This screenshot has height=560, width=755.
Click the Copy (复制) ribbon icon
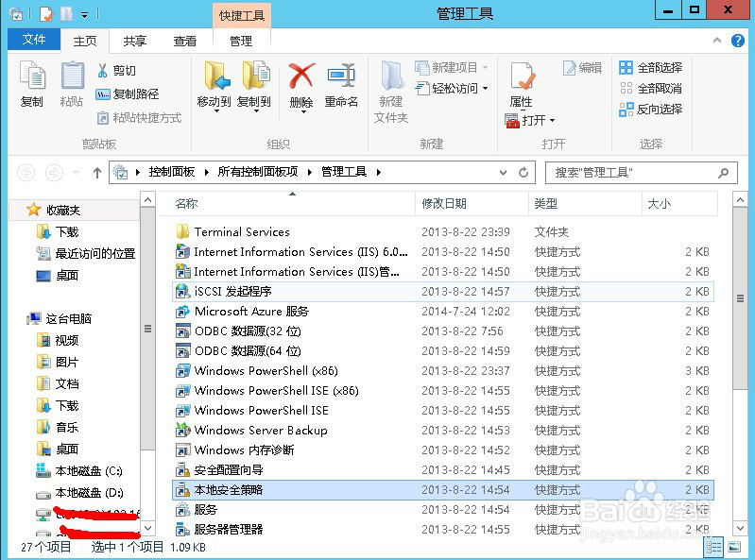tap(32, 76)
